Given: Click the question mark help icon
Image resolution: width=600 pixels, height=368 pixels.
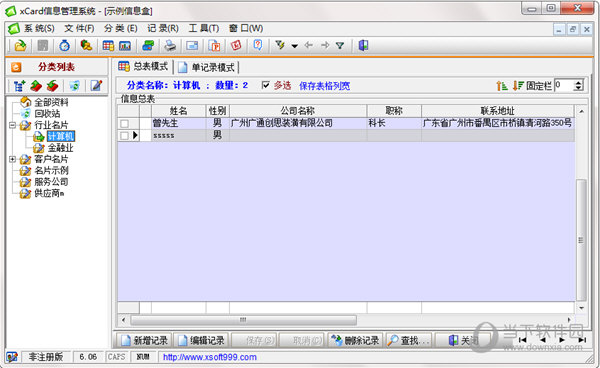Looking at the screenshot, I should point(258,45).
